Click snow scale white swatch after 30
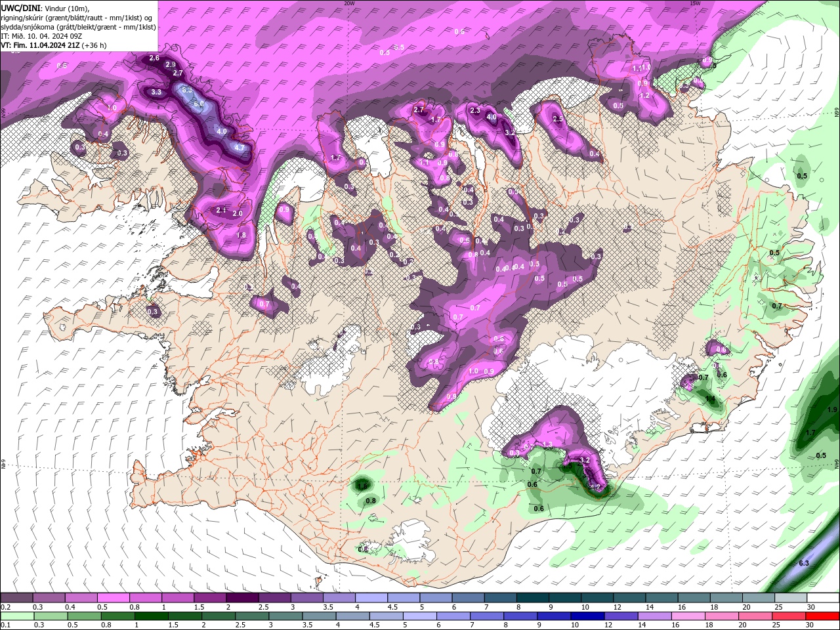The height and width of the screenshot is (630, 840). pos(823,598)
